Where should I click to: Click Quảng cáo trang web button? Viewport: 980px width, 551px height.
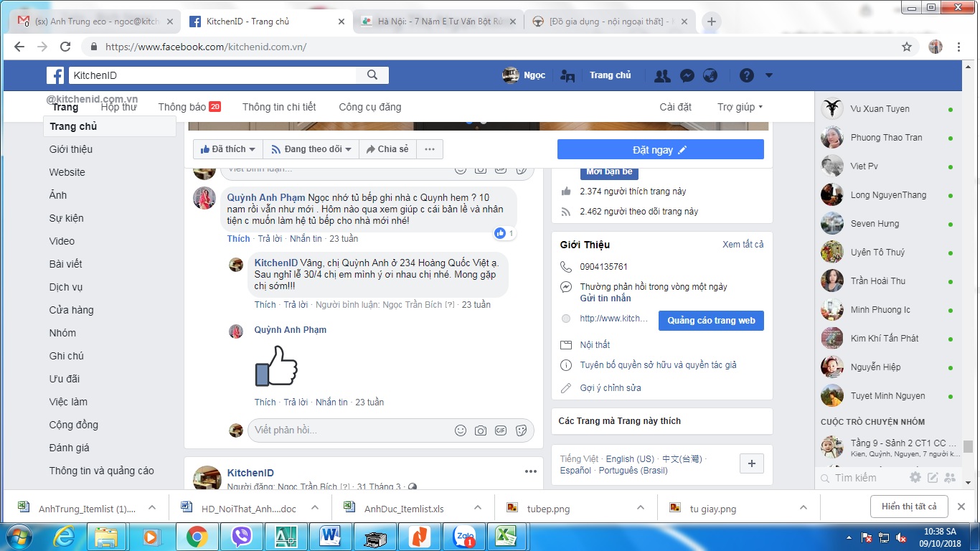coord(711,321)
